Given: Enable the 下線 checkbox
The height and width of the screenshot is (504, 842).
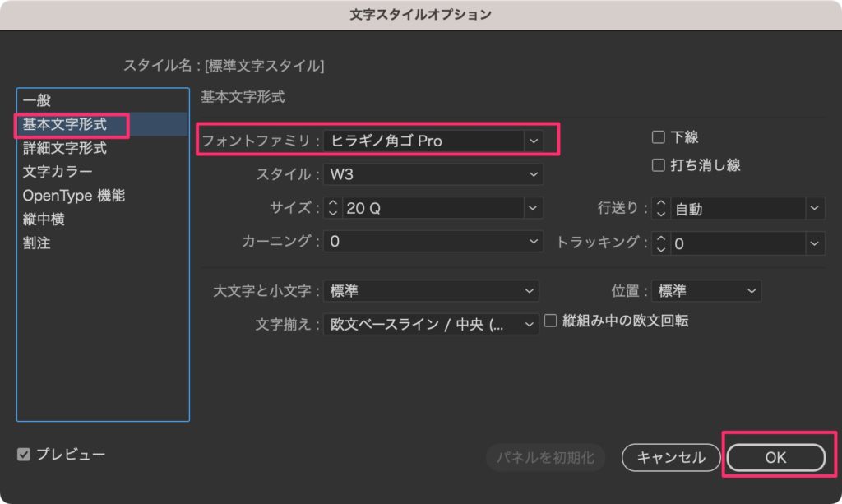Looking at the screenshot, I should (x=659, y=138).
